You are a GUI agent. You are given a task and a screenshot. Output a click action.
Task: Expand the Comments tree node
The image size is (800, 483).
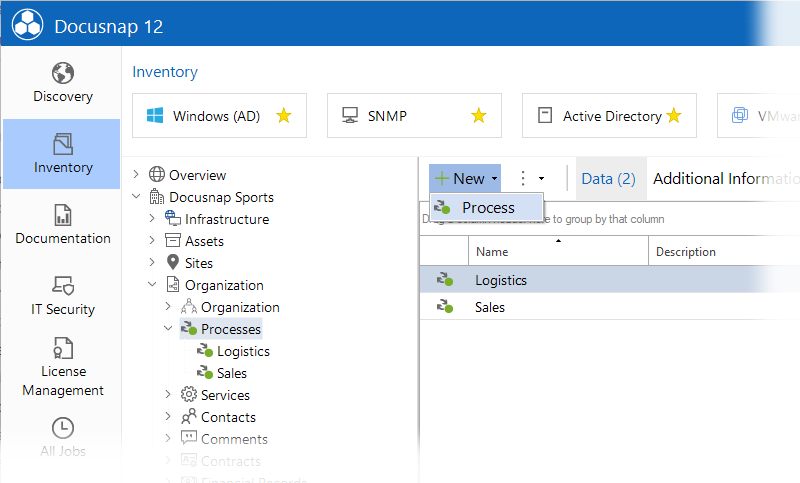tap(168, 438)
